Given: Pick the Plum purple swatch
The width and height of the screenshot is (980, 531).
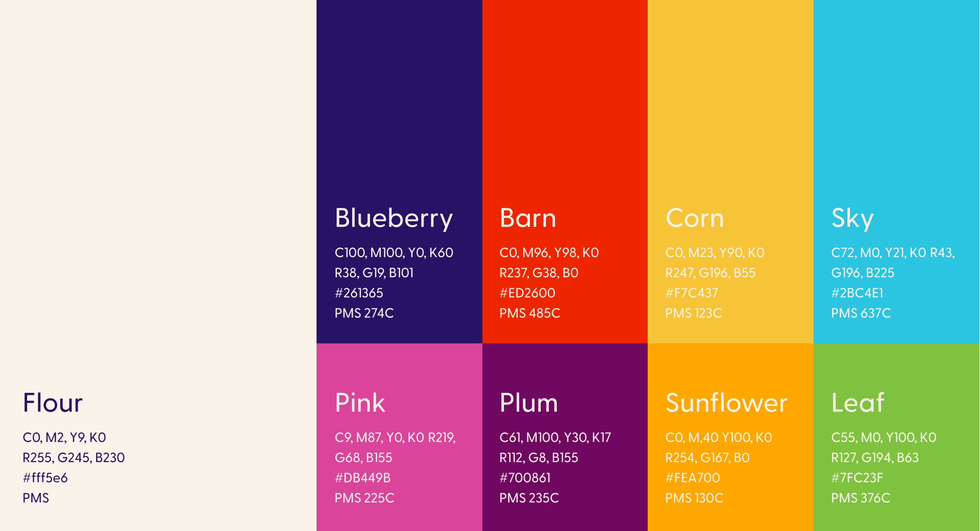Looking at the screenshot, I should click(565, 437).
